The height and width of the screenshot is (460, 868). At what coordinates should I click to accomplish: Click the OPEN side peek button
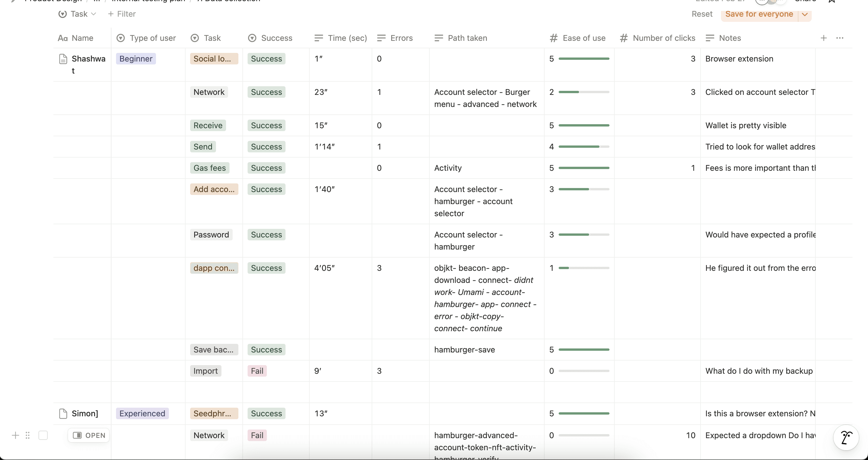[89, 435]
